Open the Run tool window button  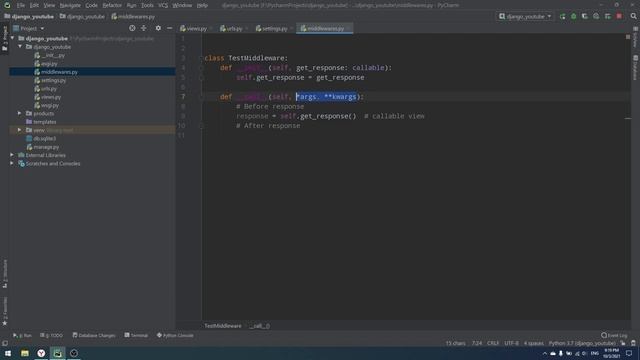22,335
